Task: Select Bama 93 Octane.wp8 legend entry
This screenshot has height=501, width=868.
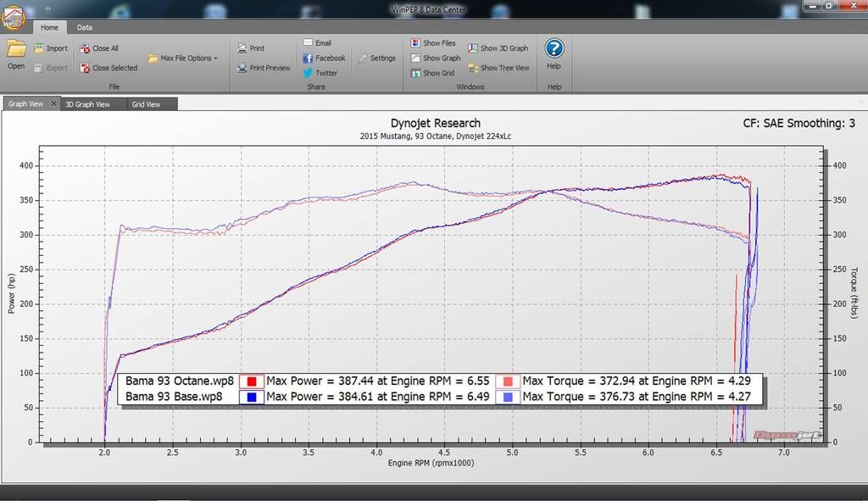Action: [180, 381]
